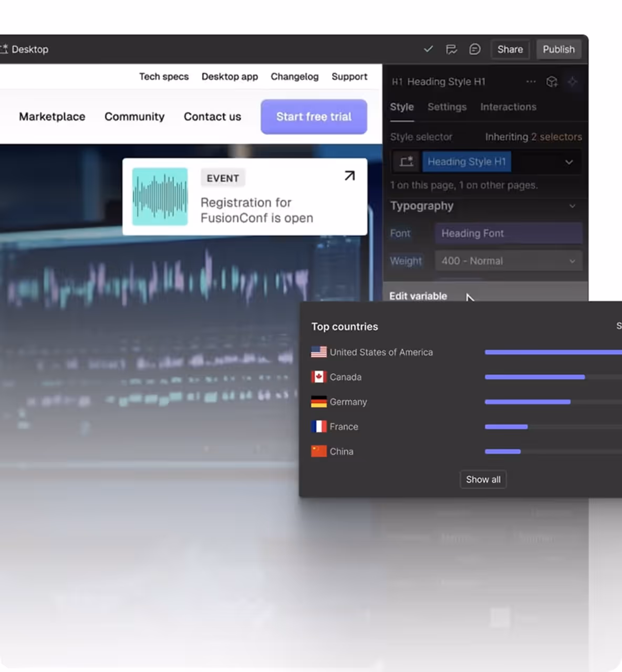Click the teal waveform thumbnail on Event card
The image size is (622, 672).
coord(160,196)
